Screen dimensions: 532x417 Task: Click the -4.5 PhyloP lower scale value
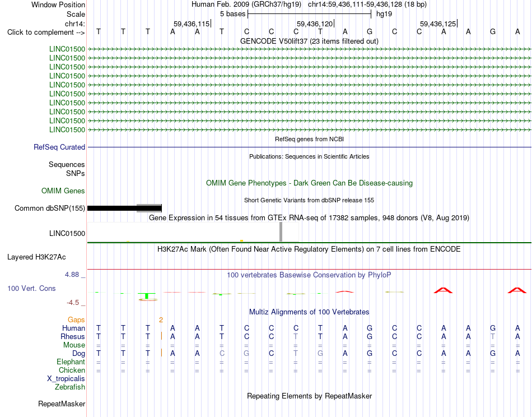[73, 302]
